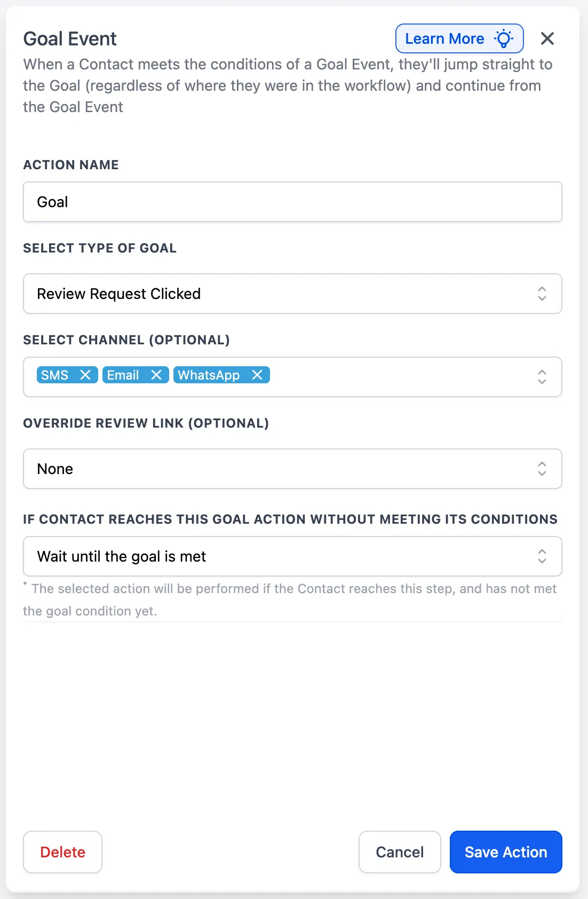Remove the Email channel tag
Viewport: 588px width, 899px height.
coord(156,375)
